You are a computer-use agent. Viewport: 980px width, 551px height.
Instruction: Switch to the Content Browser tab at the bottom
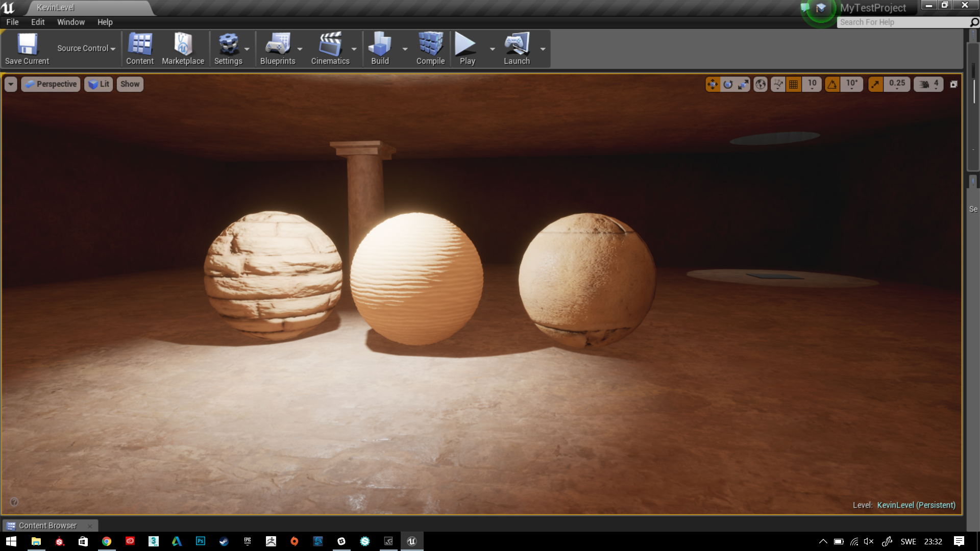tap(47, 525)
